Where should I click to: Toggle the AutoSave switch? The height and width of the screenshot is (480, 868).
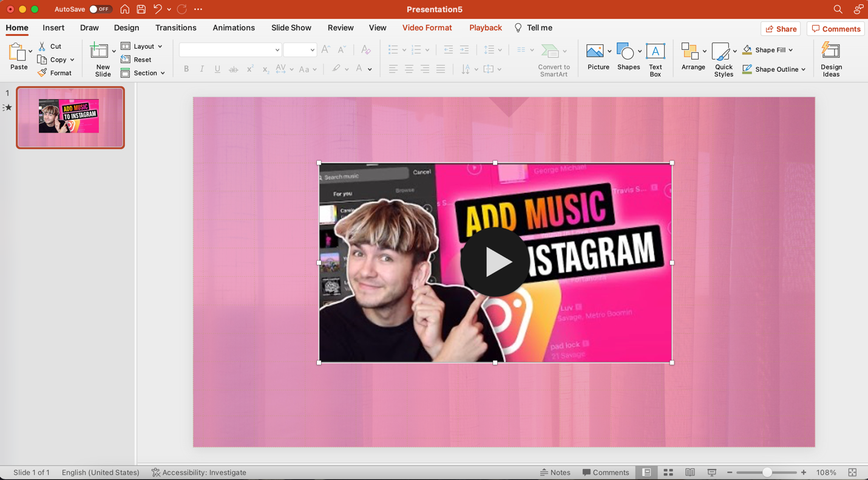pos(100,9)
